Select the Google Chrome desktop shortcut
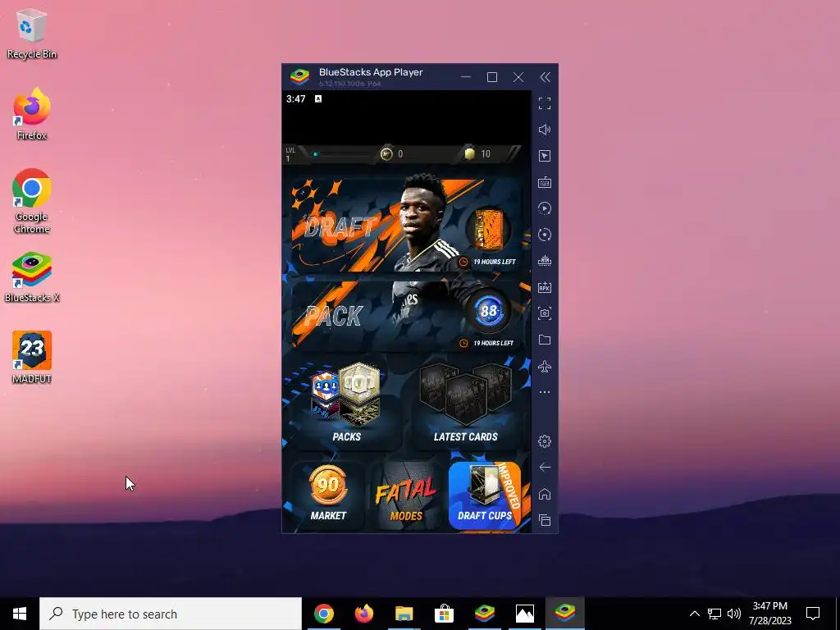This screenshot has width=840, height=630. (x=32, y=201)
